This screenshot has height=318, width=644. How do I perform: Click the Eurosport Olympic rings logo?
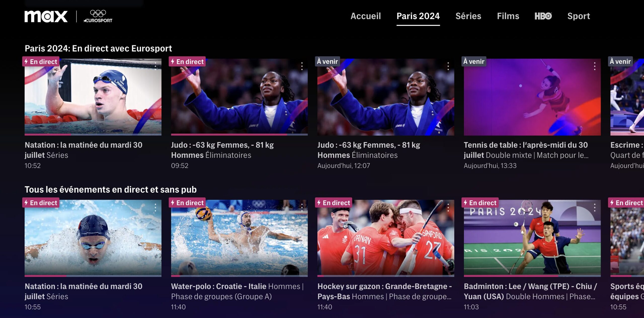pos(98,16)
